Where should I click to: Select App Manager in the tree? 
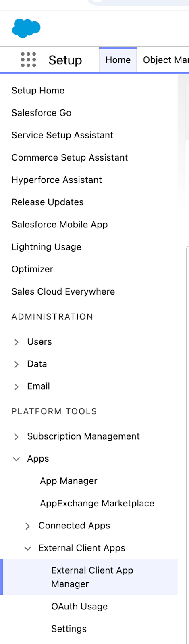[x=69, y=481]
